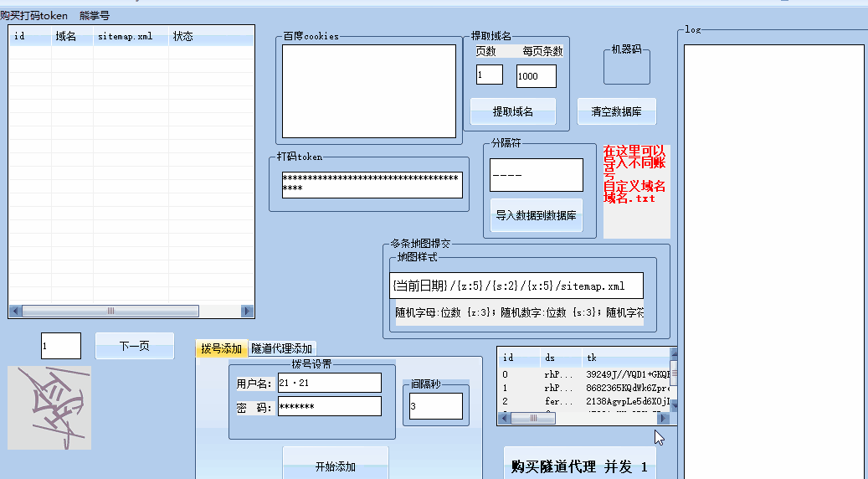Select token row starting 8682365KQdWk6Zpr
The width and height of the screenshot is (868, 479).
click(x=584, y=388)
